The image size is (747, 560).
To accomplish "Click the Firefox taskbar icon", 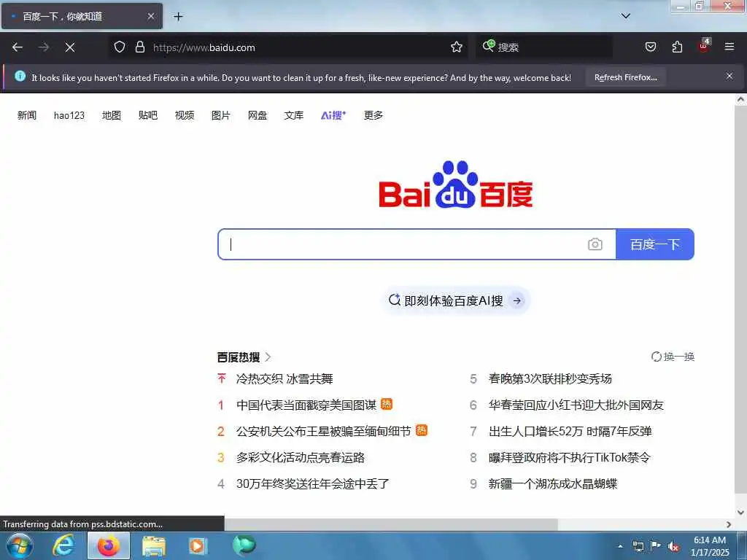I will coord(109,545).
